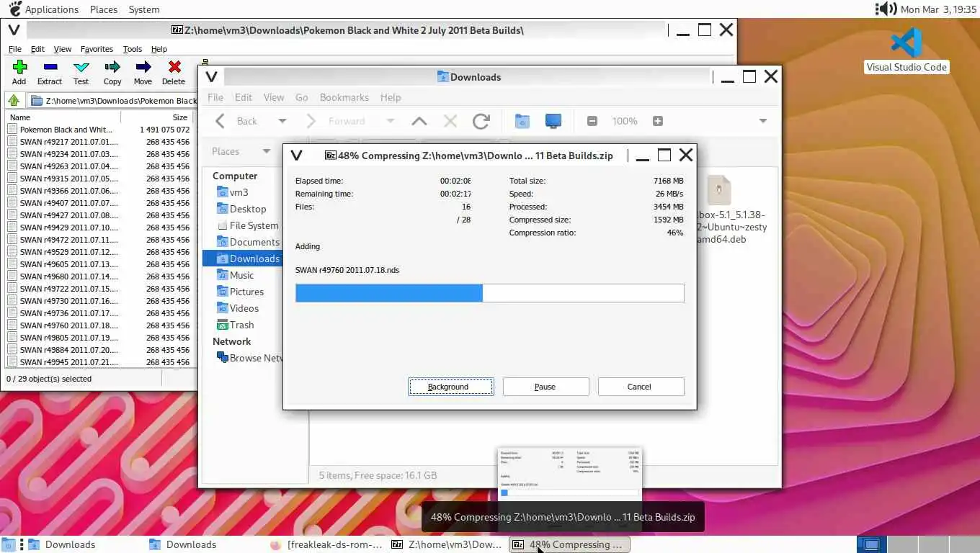980x553 pixels.
Task: Click the computer monitor icon in Downloads toolbar
Action: 553,121
